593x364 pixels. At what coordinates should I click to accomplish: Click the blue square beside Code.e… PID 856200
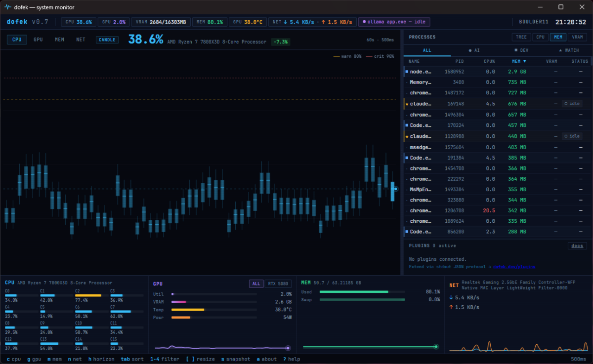click(x=407, y=232)
